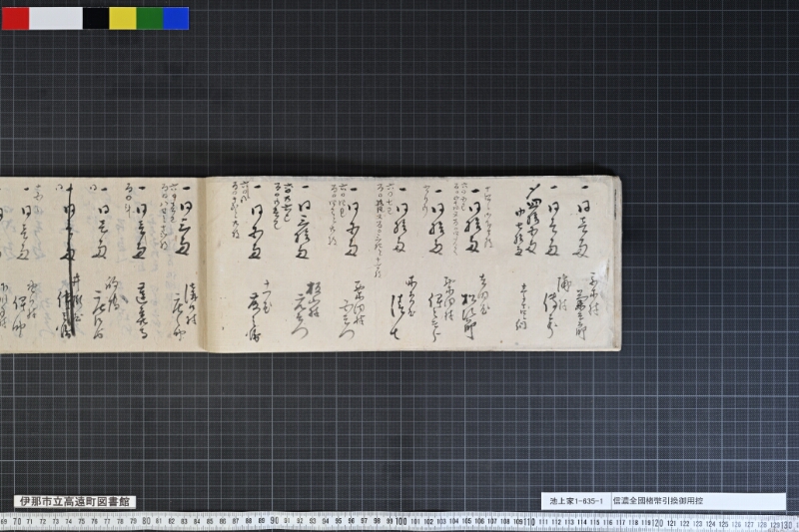Click the 伊那市立高遠町図書館 library label
The width and height of the screenshot is (799, 532).
click(x=75, y=501)
